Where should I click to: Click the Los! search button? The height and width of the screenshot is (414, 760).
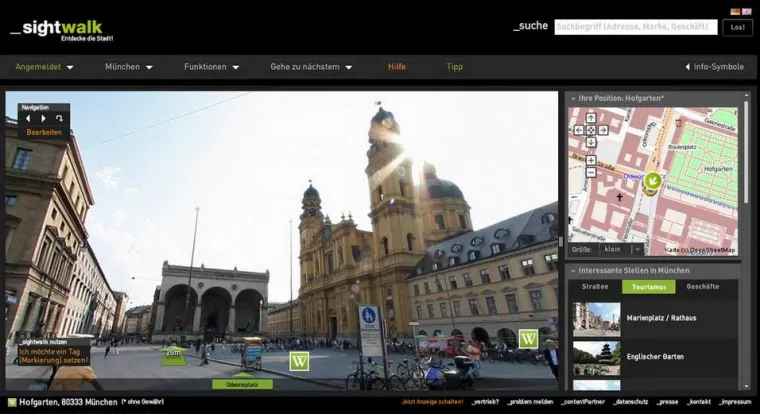tap(738, 28)
